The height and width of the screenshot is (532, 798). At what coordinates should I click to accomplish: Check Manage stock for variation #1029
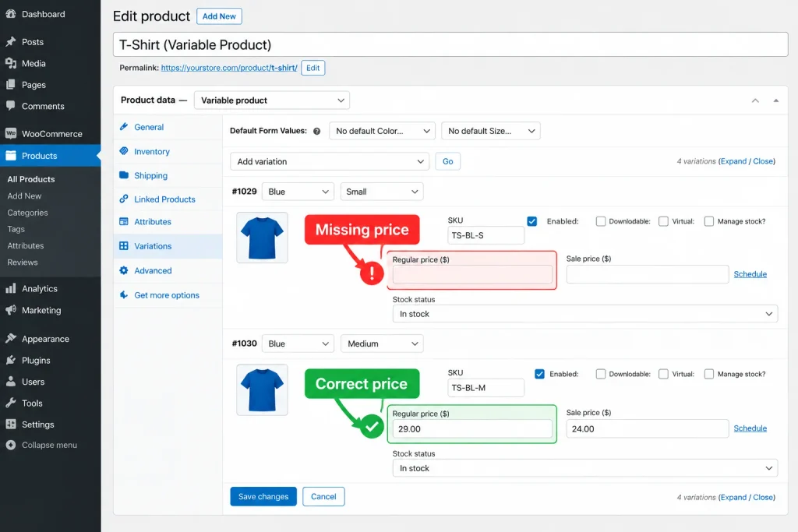(709, 221)
